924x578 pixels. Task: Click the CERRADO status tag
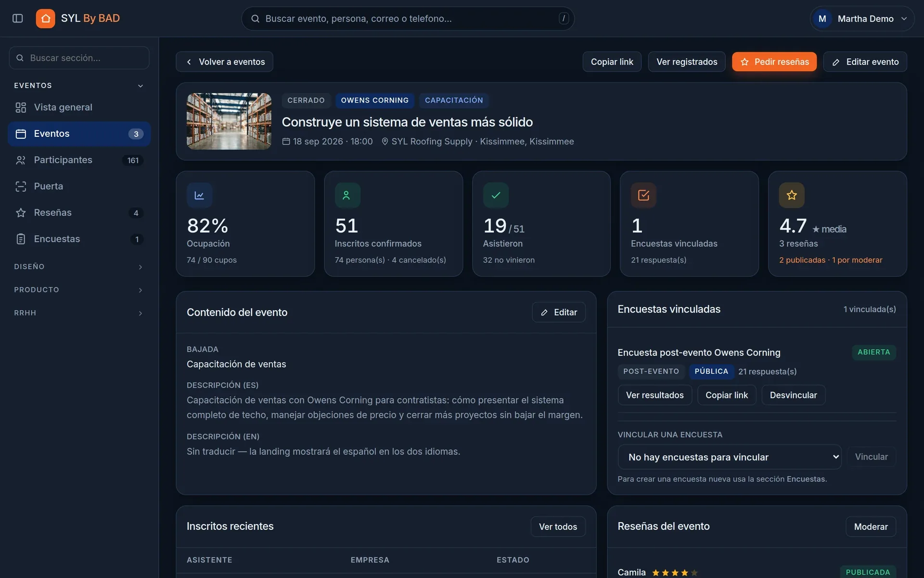(x=306, y=100)
